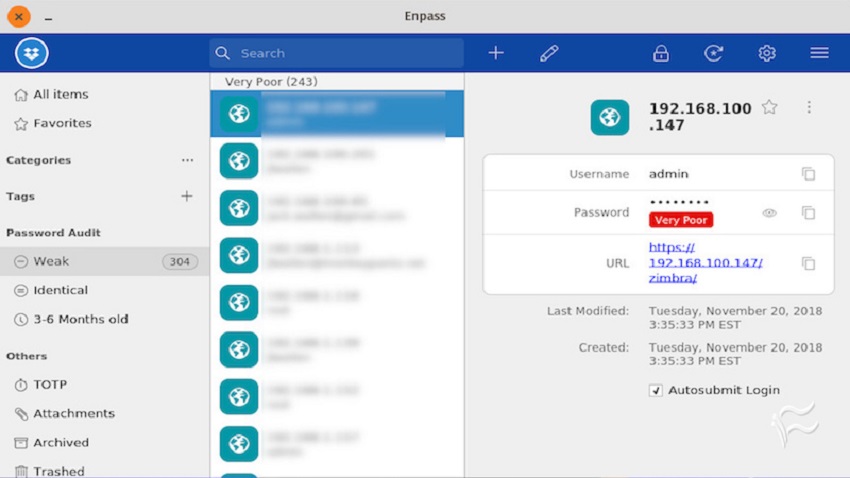Click the Archived box icon
Screen dimensions: 850x478
point(21,443)
